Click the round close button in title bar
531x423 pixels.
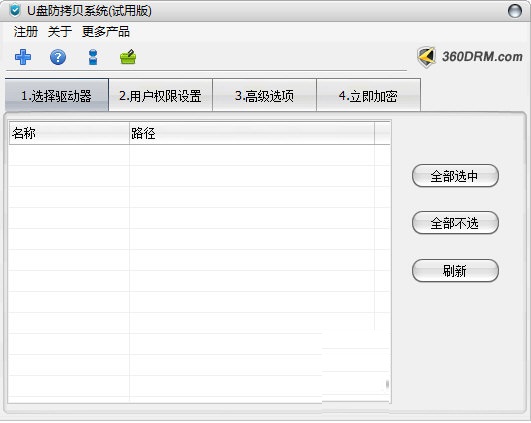[x=515, y=11]
